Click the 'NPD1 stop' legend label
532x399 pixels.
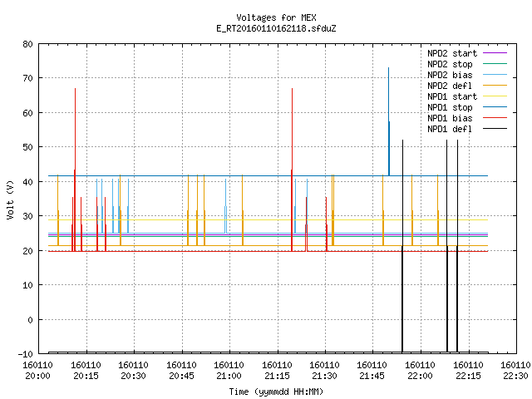coord(450,107)
